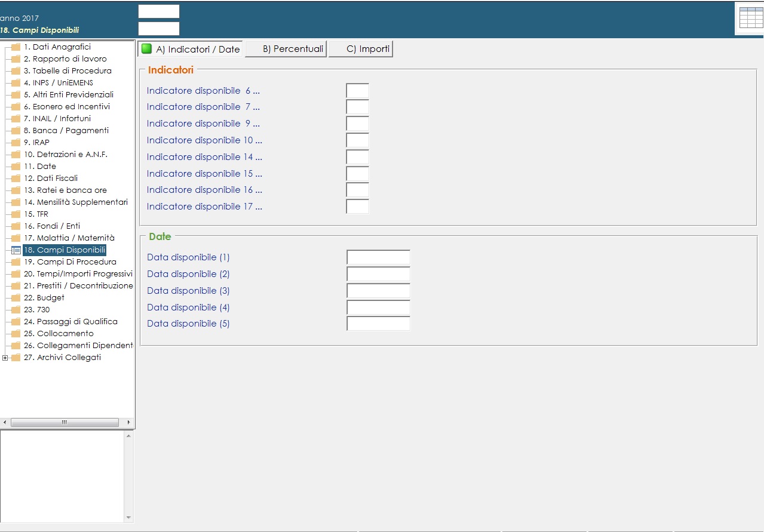Click the form icon beside Campi Disponibili
This screenshot has width=764, height=532.
coord(16,250)
